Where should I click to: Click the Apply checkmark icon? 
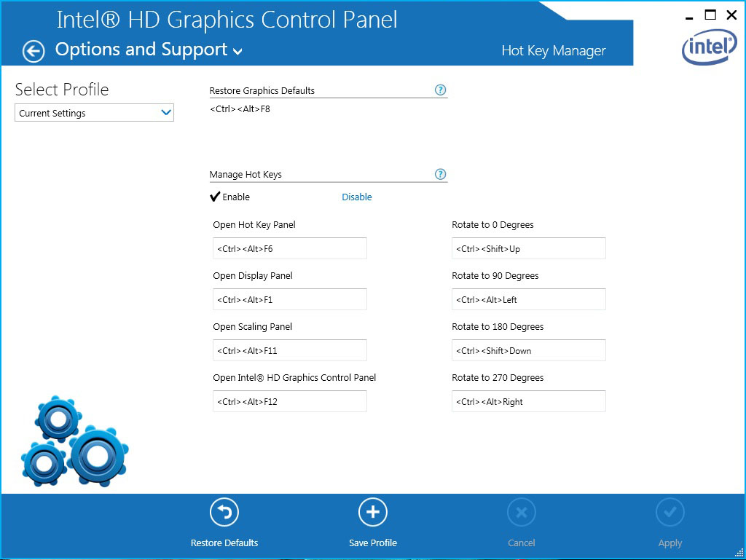[x=670, y=513]
